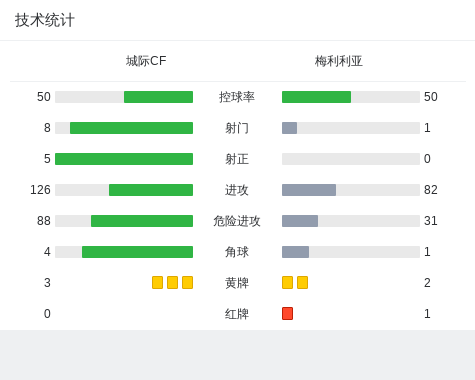The image size is (475, 380).
Task: Click the 黄牌 stat label
Action: pyautogui.click(x=237, y=283)
